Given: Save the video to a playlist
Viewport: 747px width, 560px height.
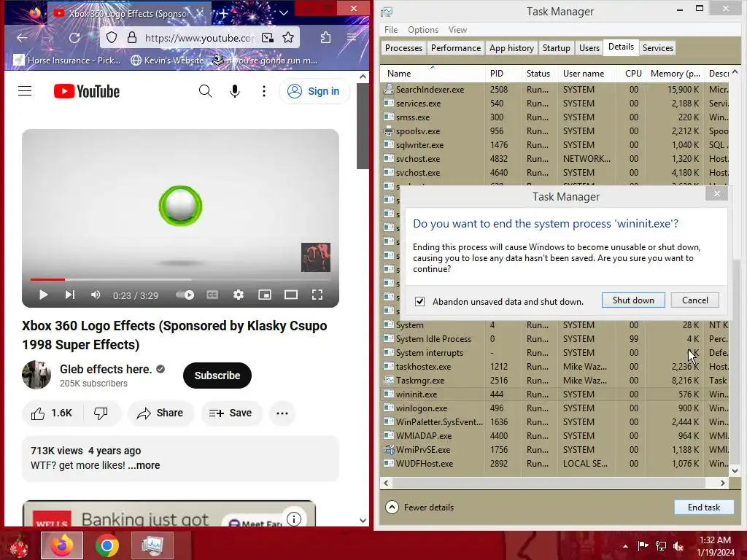Looking at the screenshot, I should (231, 413).
